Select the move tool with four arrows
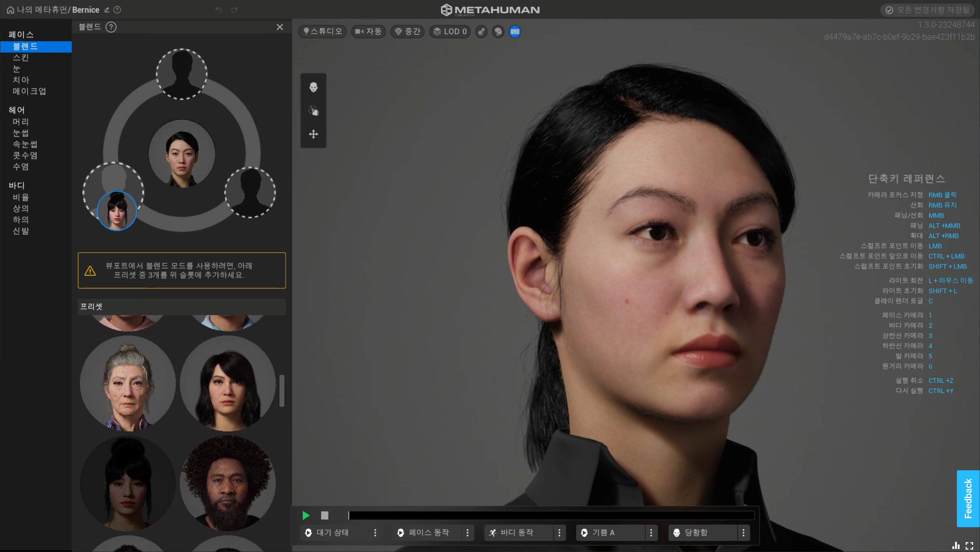The height and width of the screenshot is (552, 980). [313, 134]
